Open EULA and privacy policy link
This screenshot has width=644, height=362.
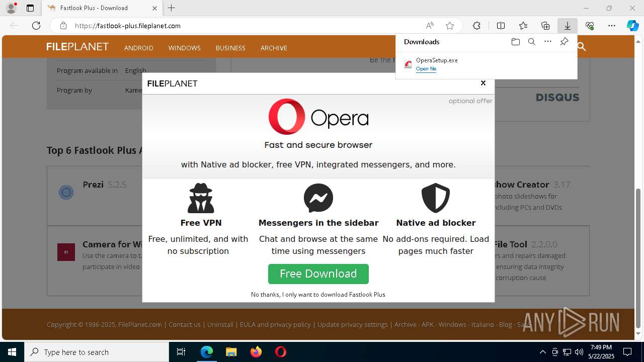coord(275,324)
